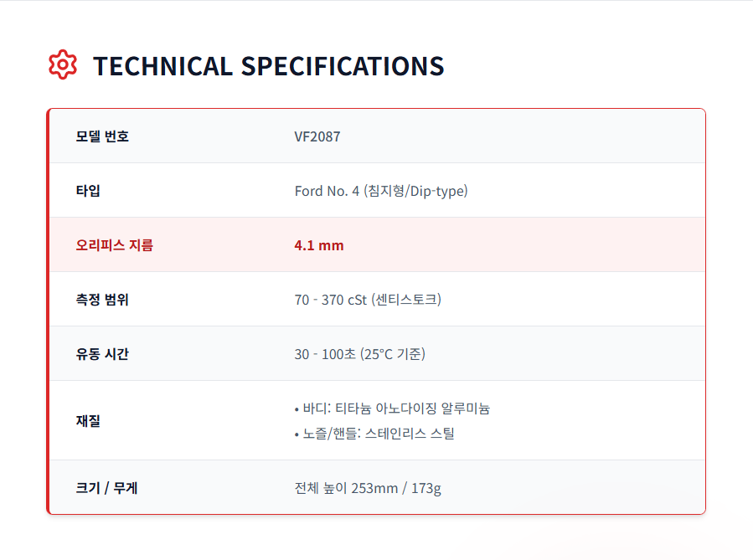Click the 30 - 100초 flow time
This screenshot has height=560, width=753.
click(325, 354)
